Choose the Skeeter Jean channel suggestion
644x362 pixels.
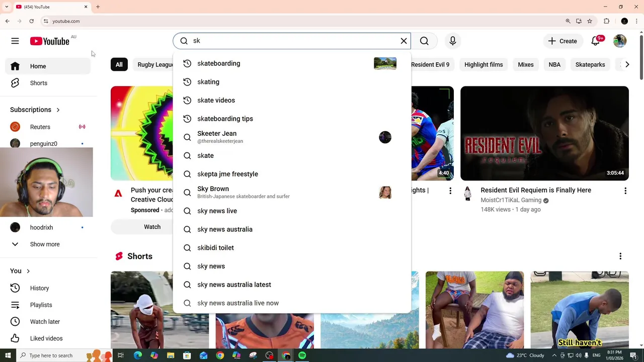292,137
